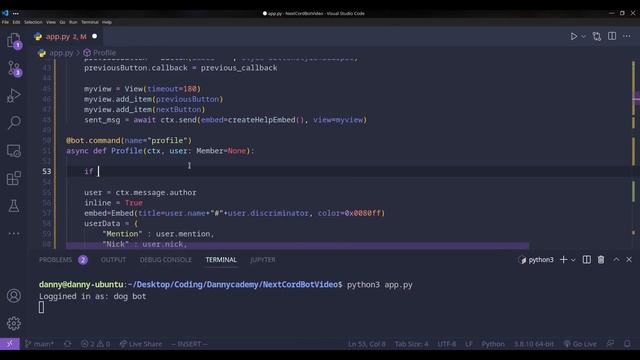Open the Run menu
This screenshot has width=640, height=360.
pyautogui.click(x=73, y=22)
